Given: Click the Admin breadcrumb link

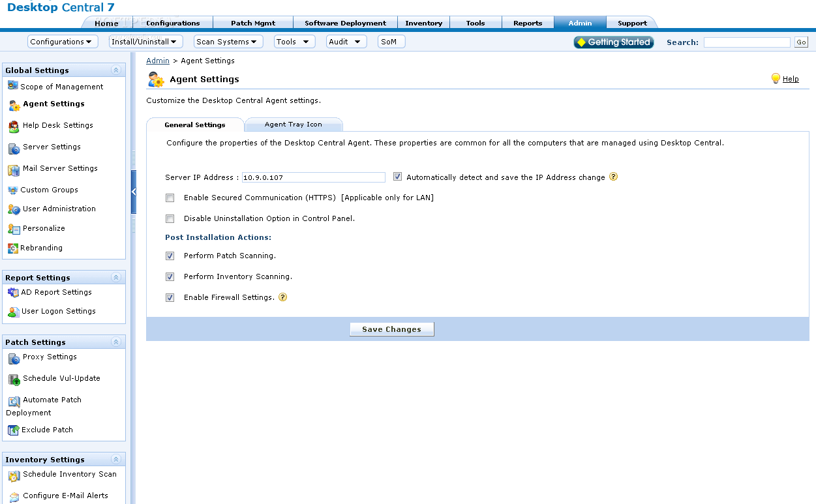Looking at the screenshot, I should click(158, 61).
